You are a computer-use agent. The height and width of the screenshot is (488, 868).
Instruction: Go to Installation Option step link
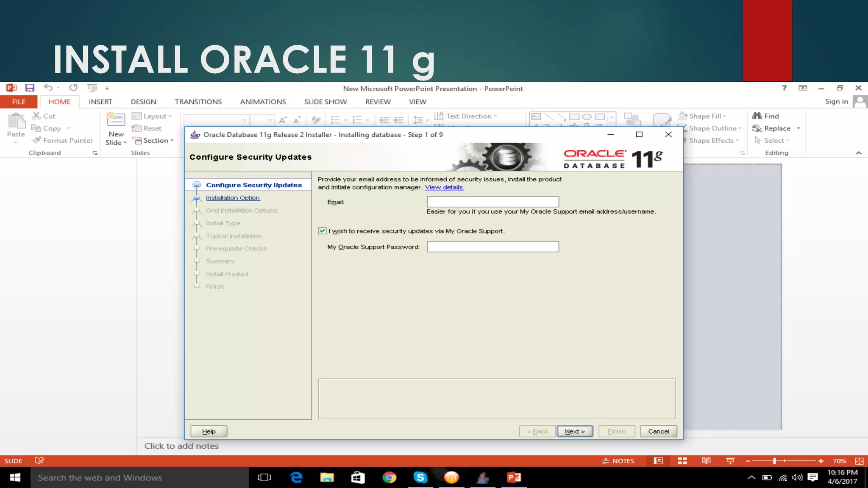233,198
